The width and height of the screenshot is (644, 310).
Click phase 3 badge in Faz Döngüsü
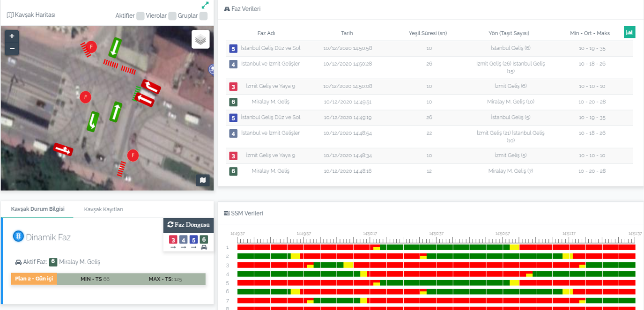coord(173,240)
